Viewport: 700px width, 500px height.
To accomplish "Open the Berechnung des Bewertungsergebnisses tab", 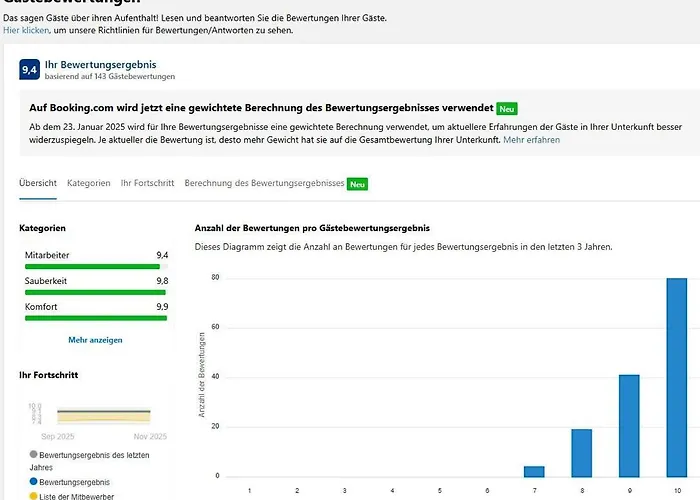I will point(264,184).
